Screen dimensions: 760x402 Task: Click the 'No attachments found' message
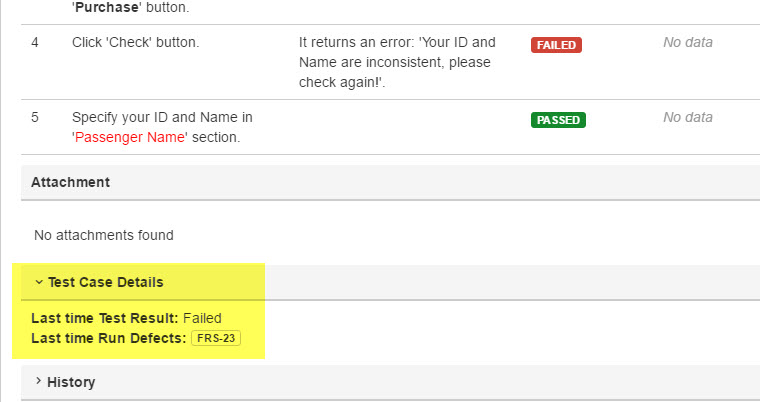click(104, 235)
